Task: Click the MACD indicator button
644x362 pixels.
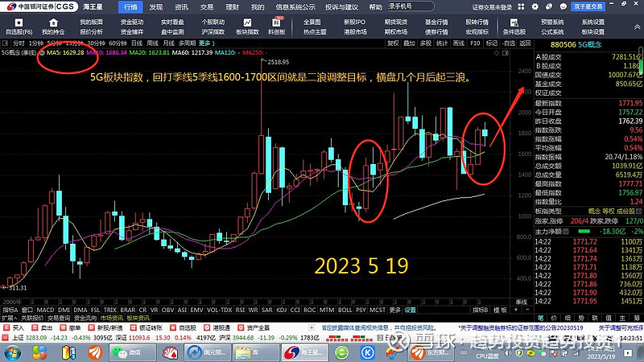Action: click(x=45, y=310)
